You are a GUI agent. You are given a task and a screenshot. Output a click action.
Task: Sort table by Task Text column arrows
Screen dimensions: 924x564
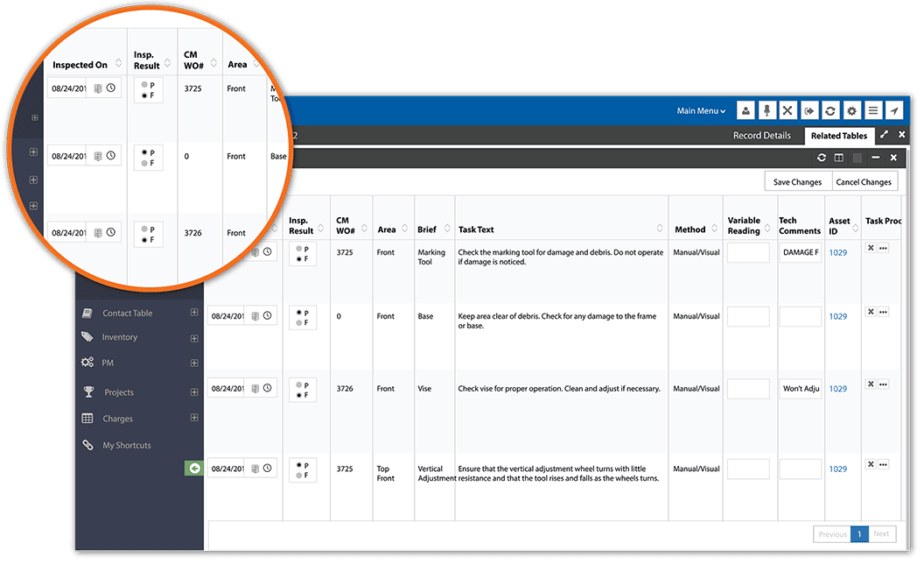coord(660,229)
